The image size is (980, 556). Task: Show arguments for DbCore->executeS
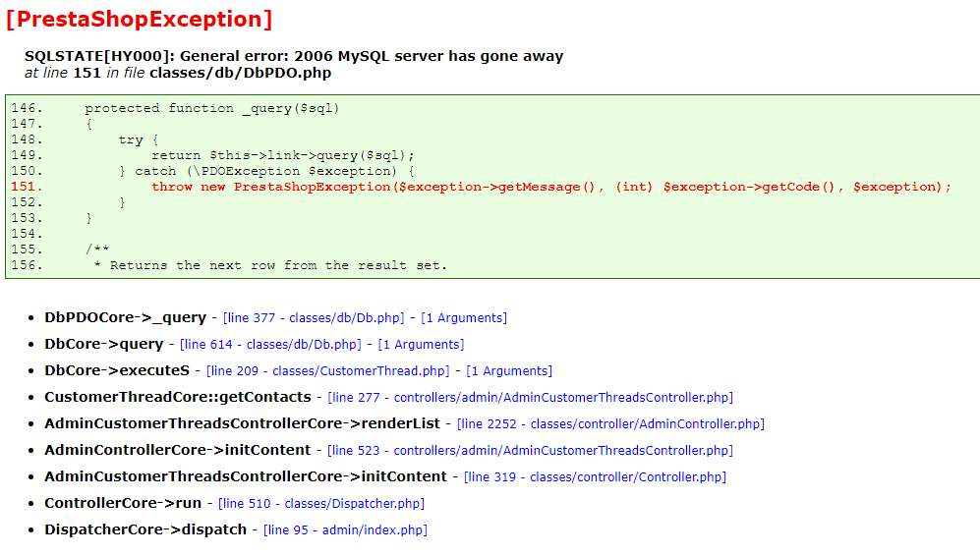(x=509, y=371)
